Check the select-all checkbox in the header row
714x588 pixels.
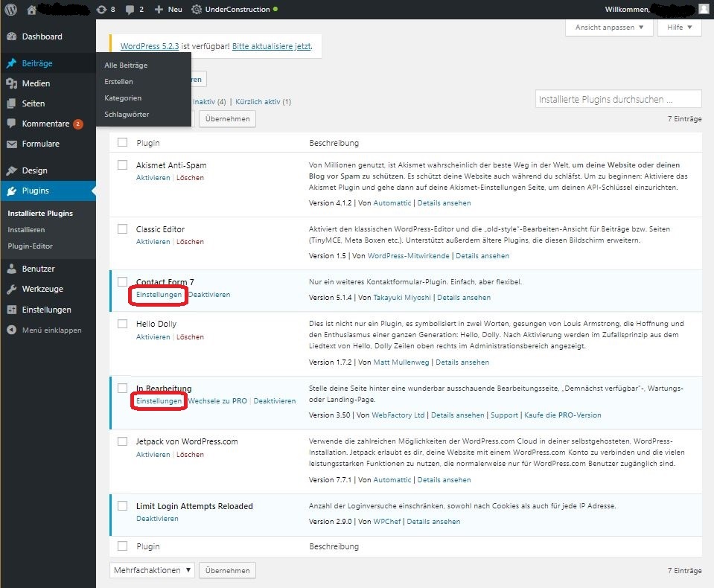click(122, 142)
